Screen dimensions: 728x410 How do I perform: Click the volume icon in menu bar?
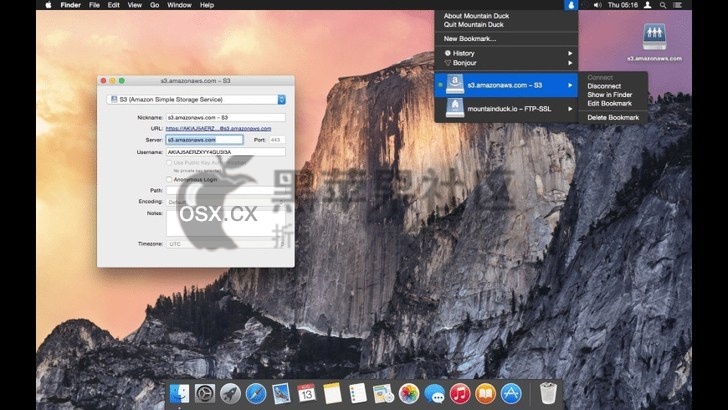[598, 5]
